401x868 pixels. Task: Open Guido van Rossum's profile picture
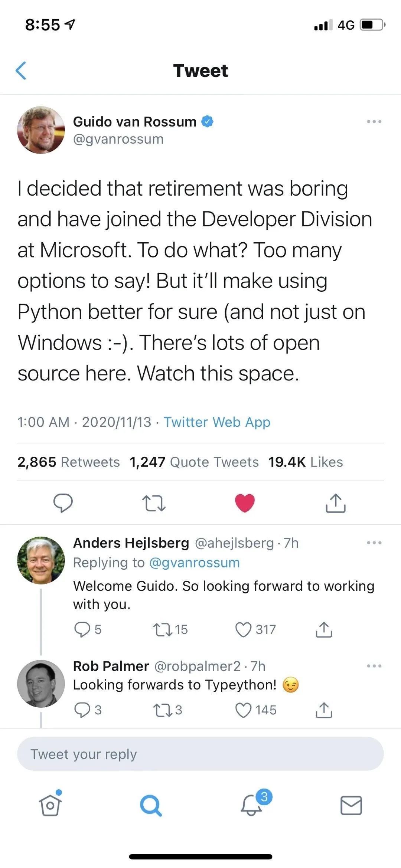[x=41, y=130]
